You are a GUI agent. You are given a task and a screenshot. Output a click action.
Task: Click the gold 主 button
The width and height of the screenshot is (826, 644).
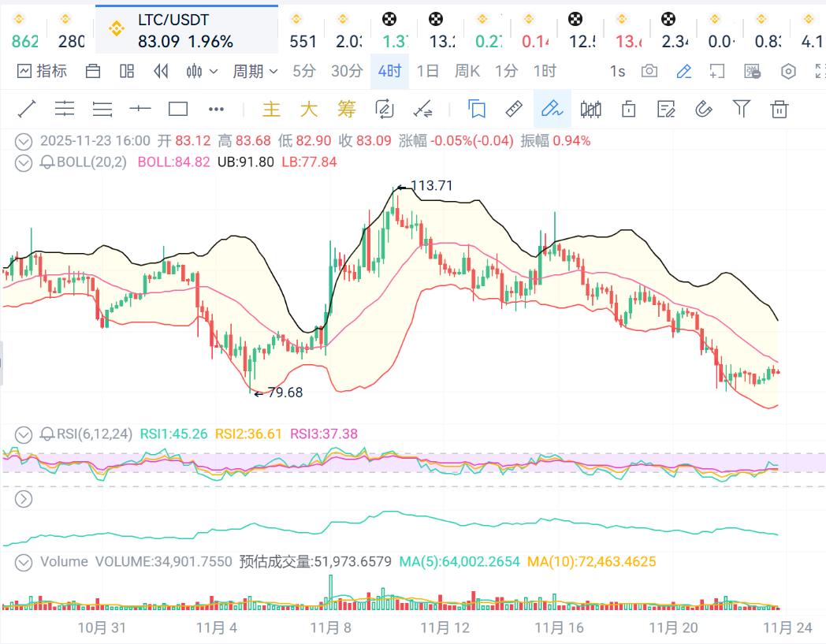271,109
